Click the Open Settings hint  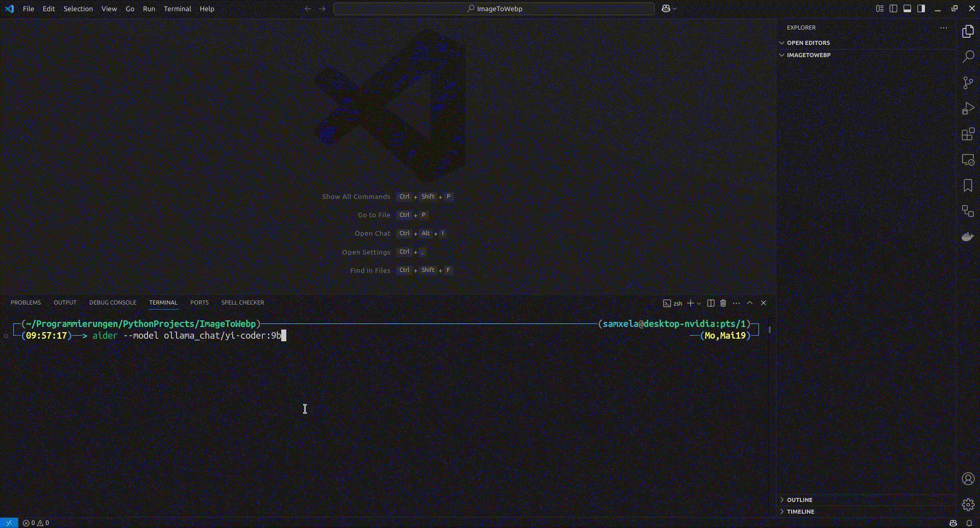point(366,252)
